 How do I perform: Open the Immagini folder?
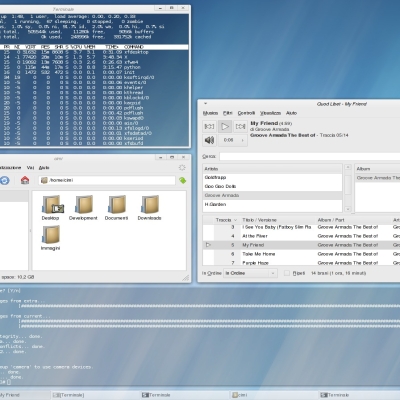50,238
